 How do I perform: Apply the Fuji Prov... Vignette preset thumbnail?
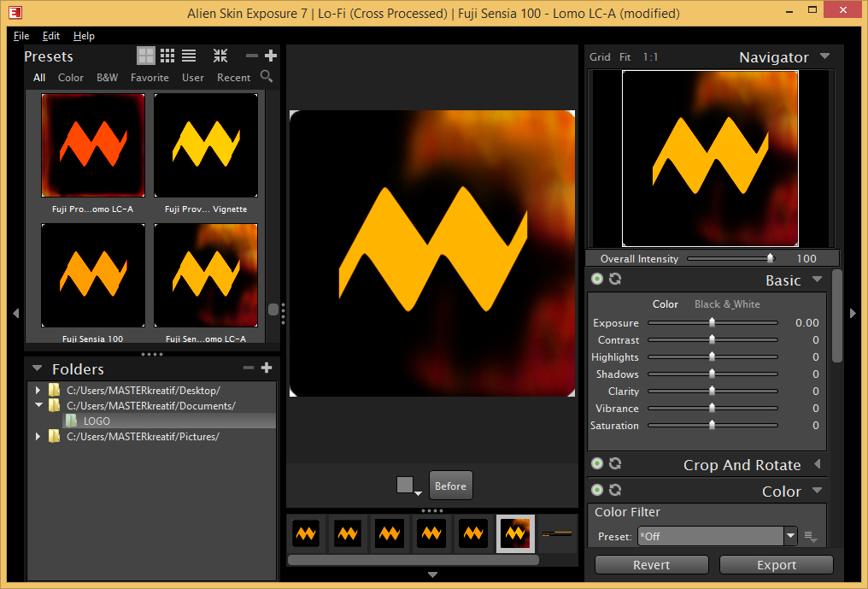206,145
